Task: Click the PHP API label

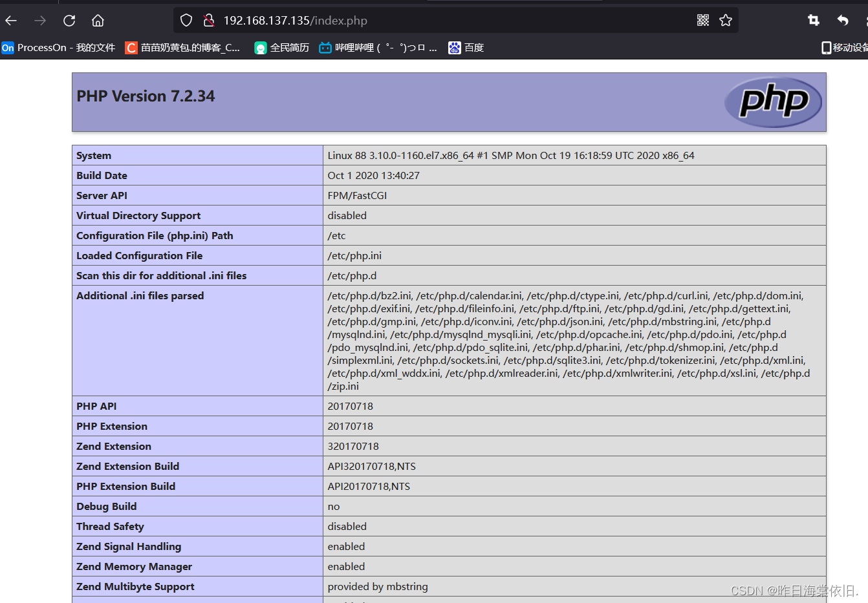Action: tap(96, 407)
